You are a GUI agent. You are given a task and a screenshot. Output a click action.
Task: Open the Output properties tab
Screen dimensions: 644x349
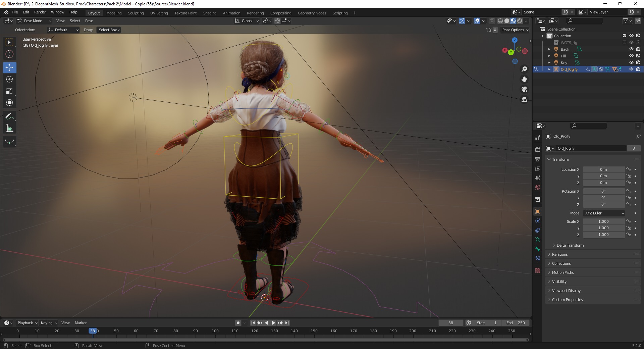pyautogui.click(x=538, y=159)
